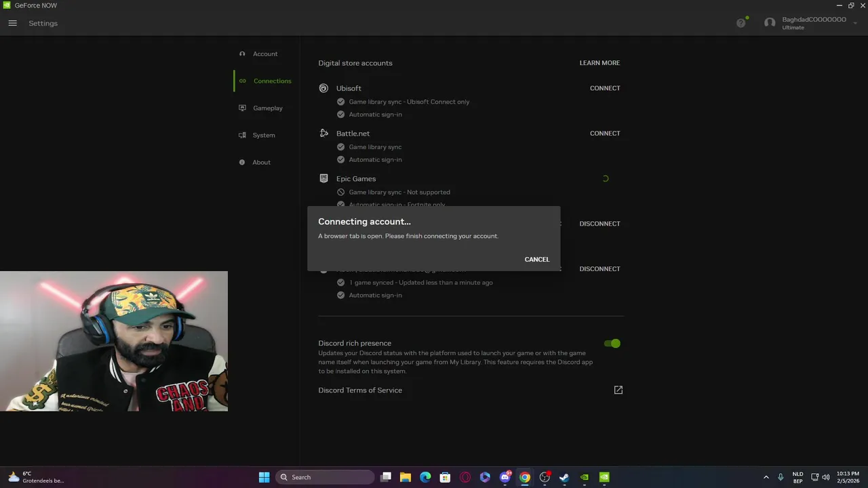The image size is (868, 488).
Task: Open the weather widget showing 6°C
Action: coord(36,477)
